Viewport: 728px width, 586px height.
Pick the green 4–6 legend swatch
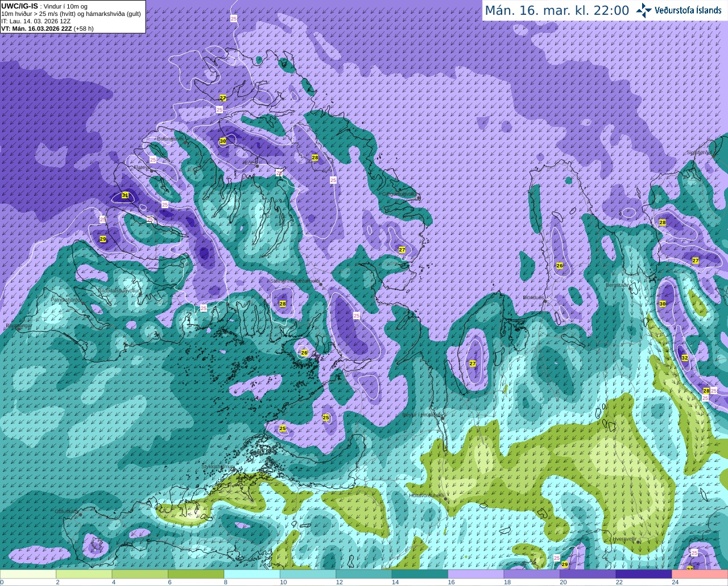pos(140,574)
